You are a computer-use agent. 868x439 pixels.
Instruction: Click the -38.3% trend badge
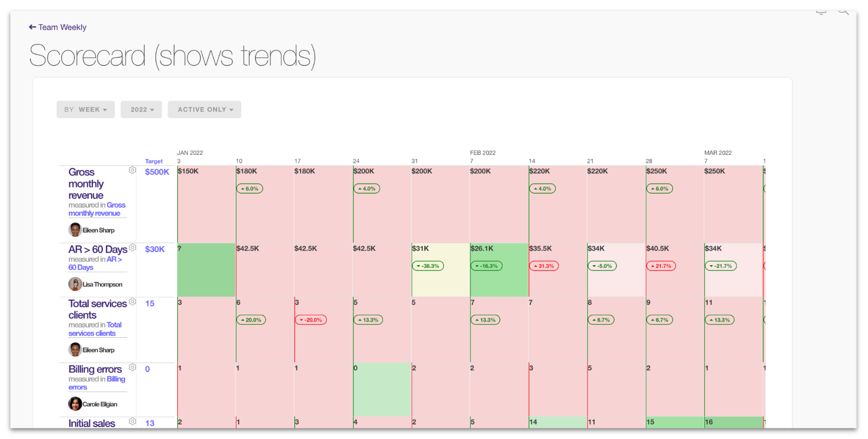(x=428, y=266)
